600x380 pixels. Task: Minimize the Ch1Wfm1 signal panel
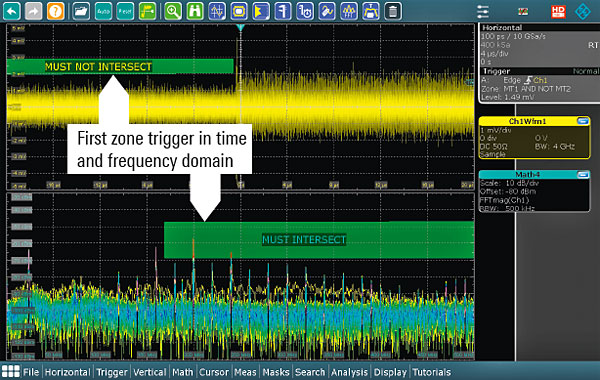point(583,121)
